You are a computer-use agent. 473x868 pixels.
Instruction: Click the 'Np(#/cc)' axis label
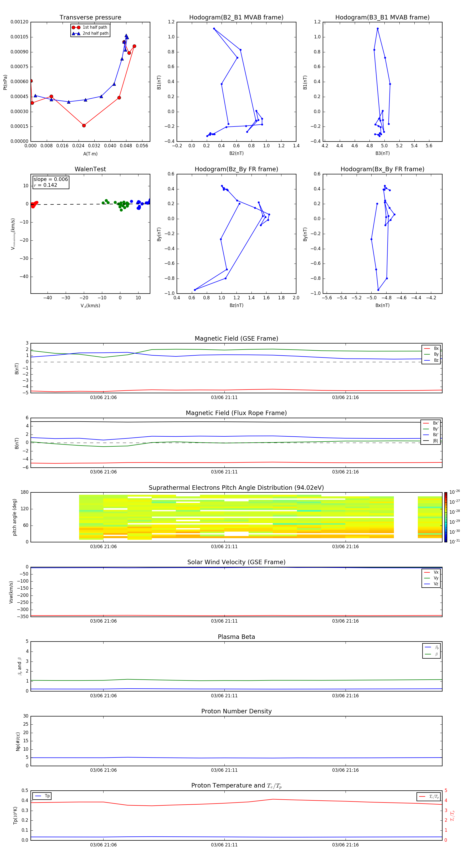pos(18,741)
